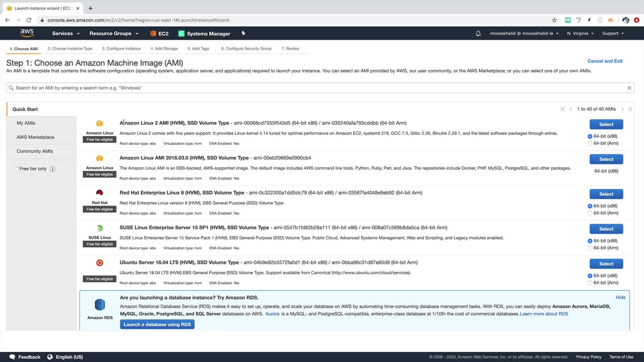Click the Amazon Linux 2 AMI box icon
Image resolution: width=644 pixels, height=362 pixels.
100,124
